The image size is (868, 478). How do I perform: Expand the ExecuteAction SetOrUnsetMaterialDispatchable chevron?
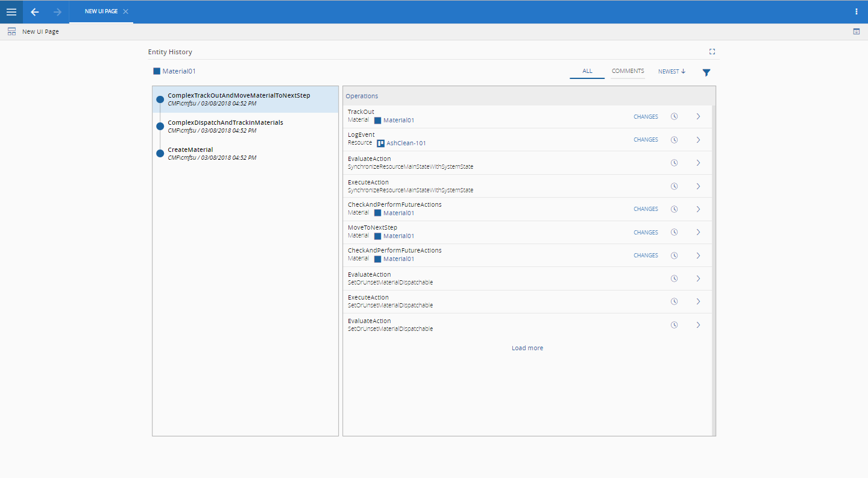[x=698, y=301]
